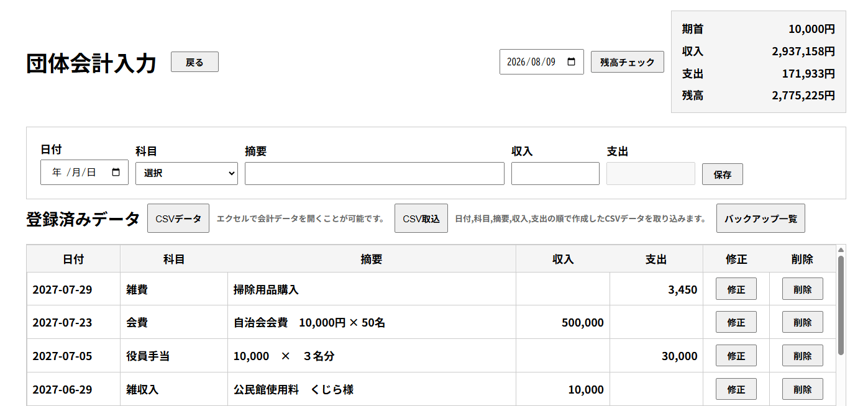Open calendar picker icon in top date field
Screen dimensions: 868x406
tap(572, 62)
